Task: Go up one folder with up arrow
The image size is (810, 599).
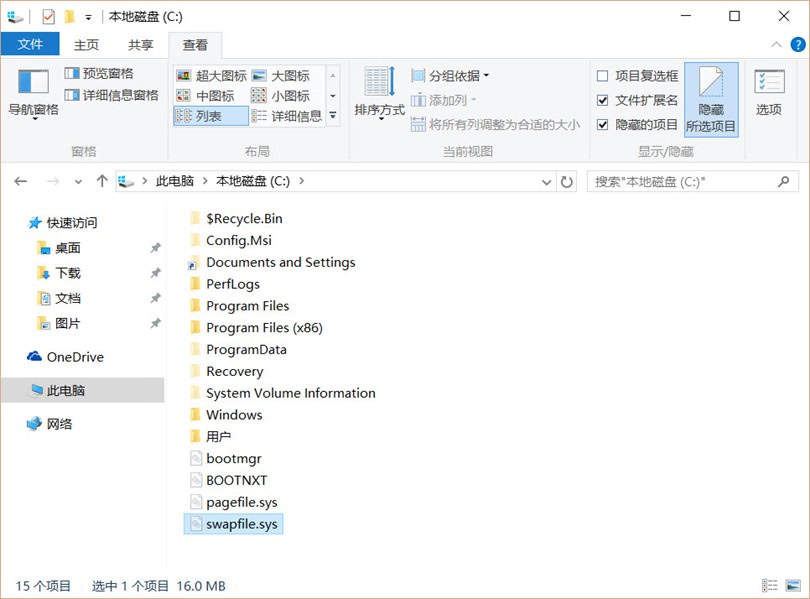Action: [101, 181]
